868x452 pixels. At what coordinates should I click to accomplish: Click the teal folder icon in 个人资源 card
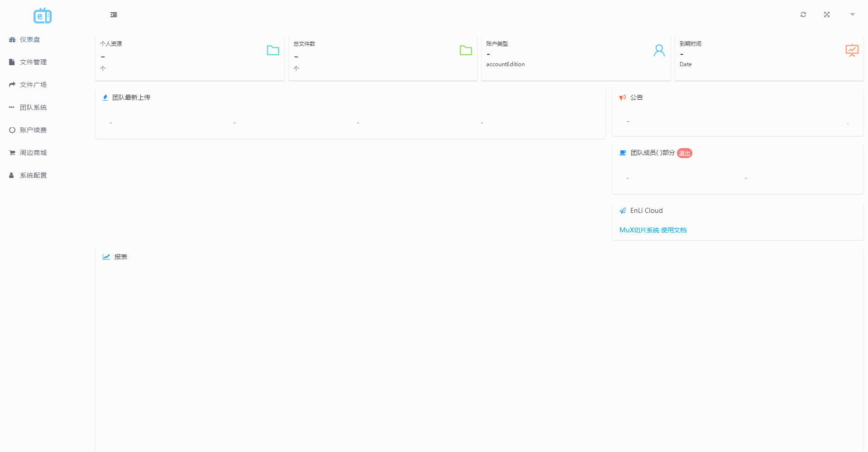click(x=273, y=50)
